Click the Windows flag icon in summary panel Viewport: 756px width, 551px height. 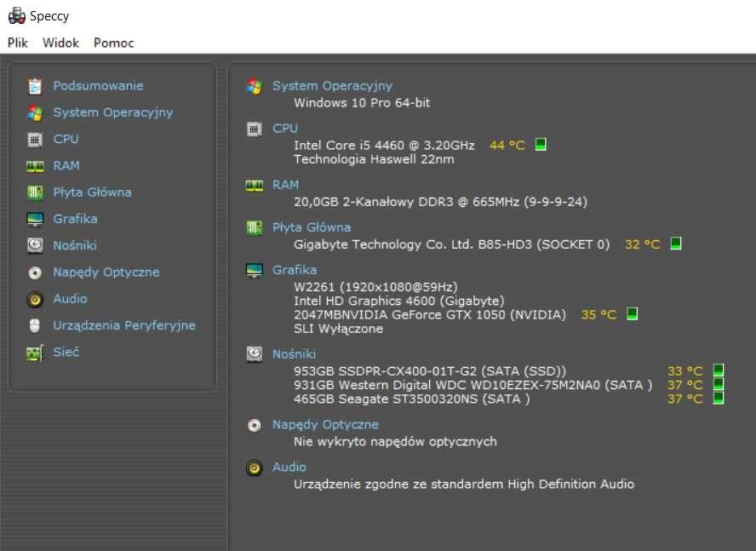click(254, 86)
